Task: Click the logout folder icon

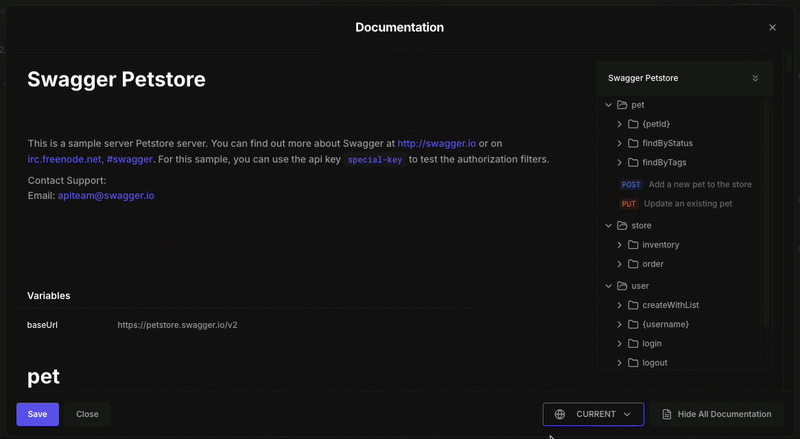Action: click(x=633, y=363)
